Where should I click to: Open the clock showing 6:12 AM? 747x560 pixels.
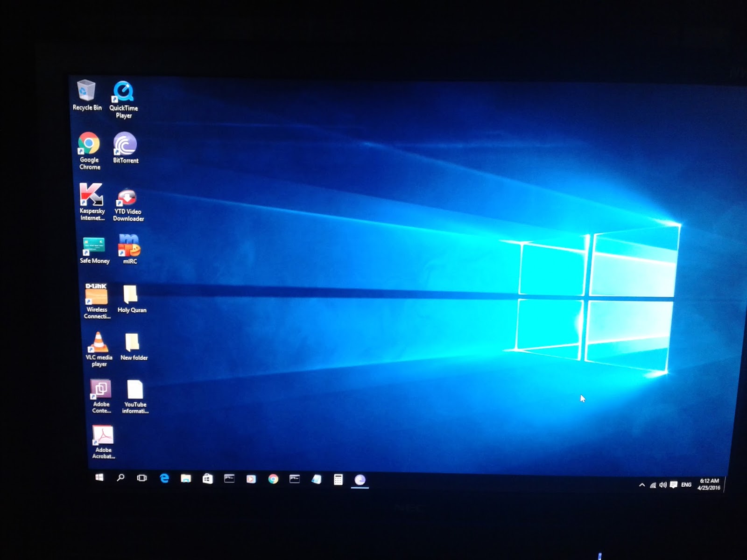pos(709,484)
